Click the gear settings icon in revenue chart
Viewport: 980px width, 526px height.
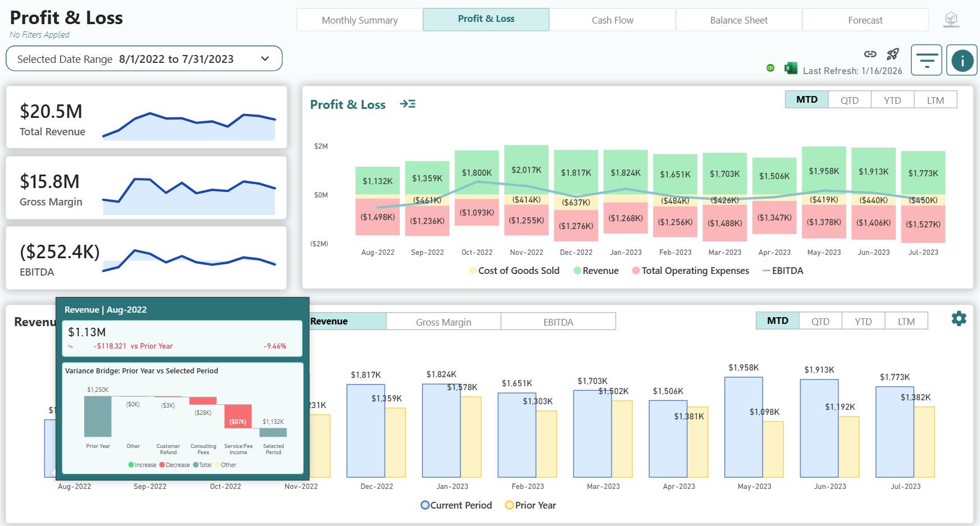coord(959,319)
